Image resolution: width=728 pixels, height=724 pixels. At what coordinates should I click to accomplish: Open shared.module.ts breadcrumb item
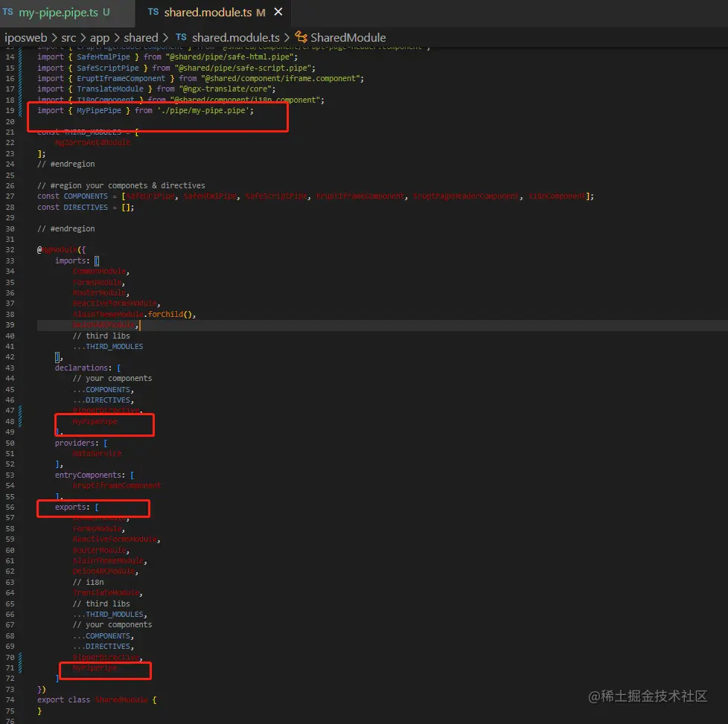[236, 38]
